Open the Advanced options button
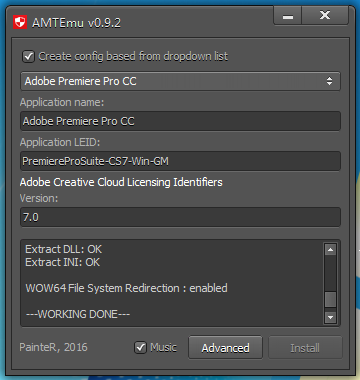This screenshot has height=380, width=360. click(225, 348)
